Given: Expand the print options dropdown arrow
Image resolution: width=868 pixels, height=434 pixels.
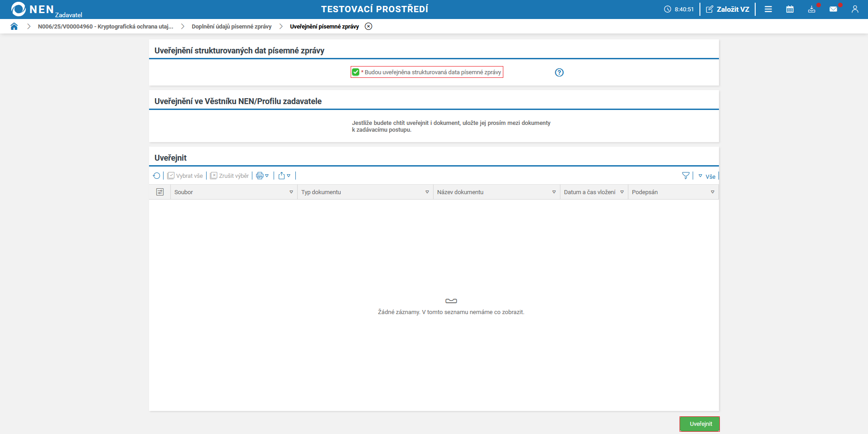Looking at the screenshot, I should pyautogui.click(x=267, y=176).
